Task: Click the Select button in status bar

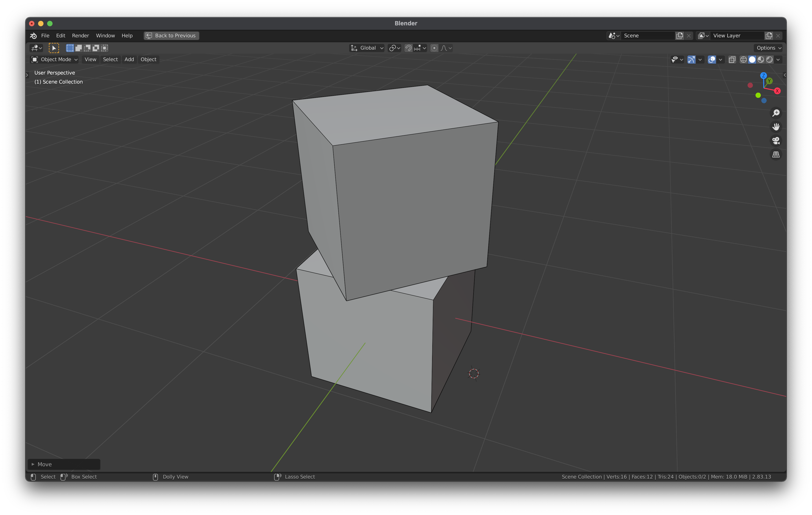Action: click(46, 476)
